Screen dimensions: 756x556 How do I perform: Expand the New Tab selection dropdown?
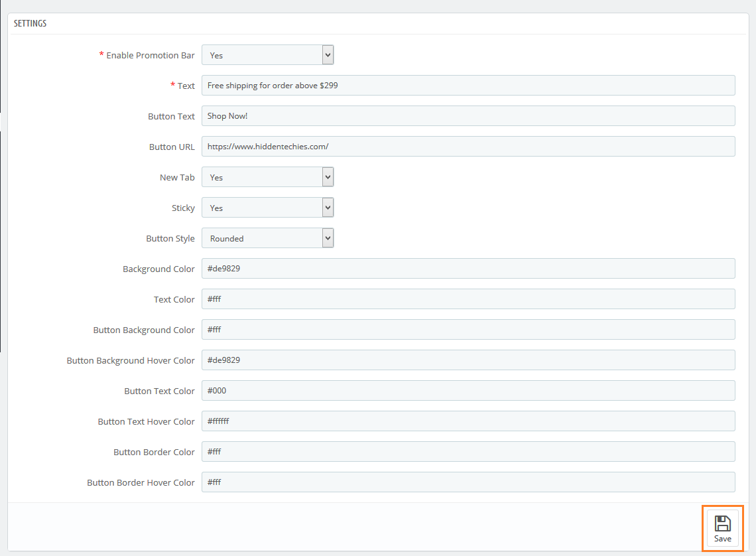(267, 176)
